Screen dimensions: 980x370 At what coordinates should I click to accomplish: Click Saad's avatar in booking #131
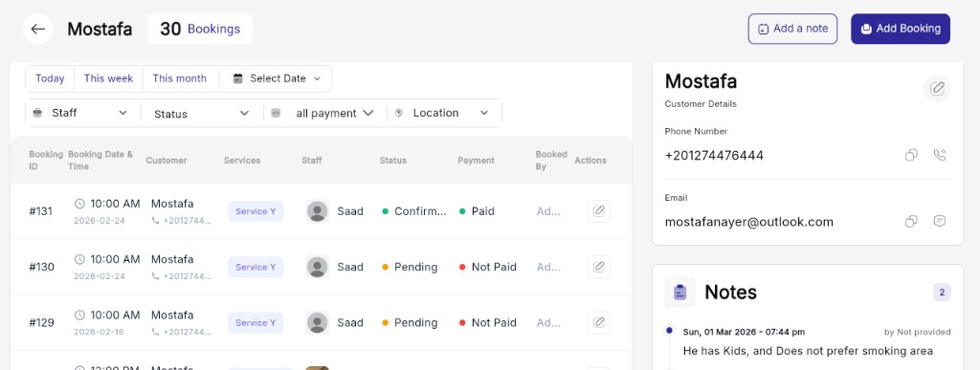click(318, 211)
